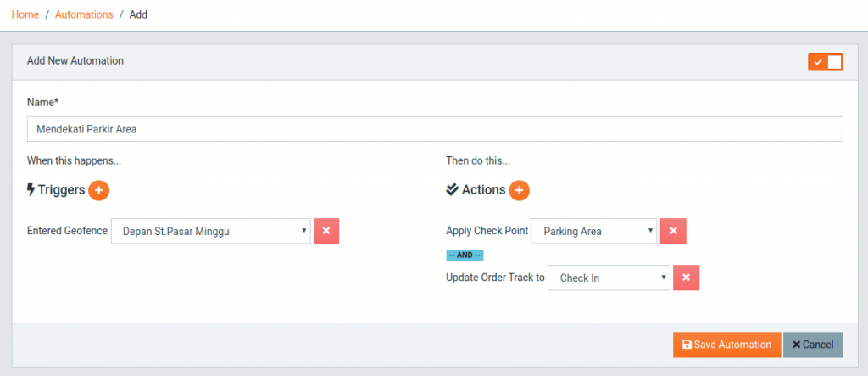Remove the Entered Geofence trigger
This screenshot has width=868, height=376.
(326, 231)
